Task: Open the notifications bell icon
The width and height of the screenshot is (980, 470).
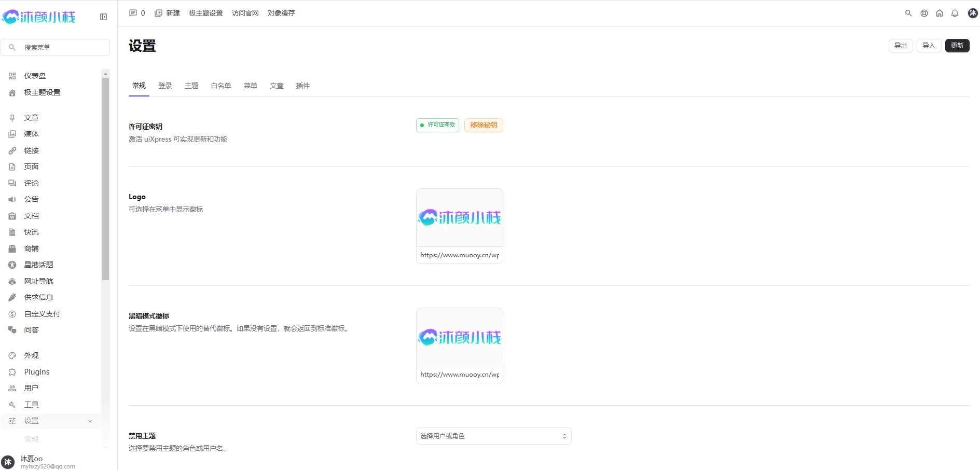Action: pos(955,13)
